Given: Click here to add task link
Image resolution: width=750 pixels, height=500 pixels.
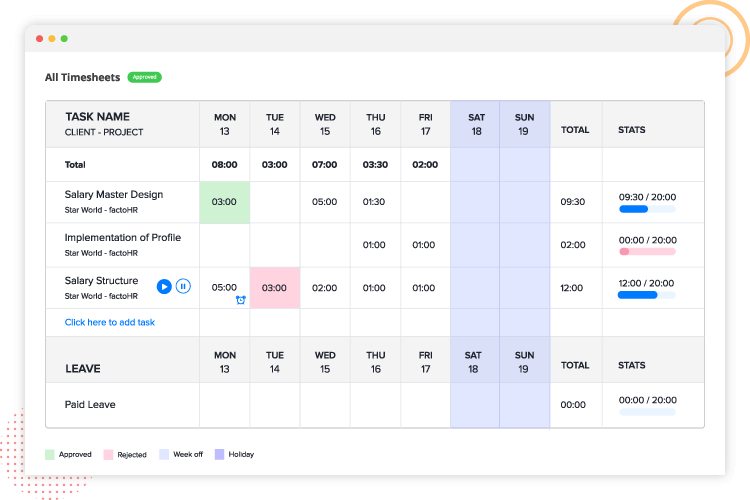Looking at the screenshot, I should (110, 322).
